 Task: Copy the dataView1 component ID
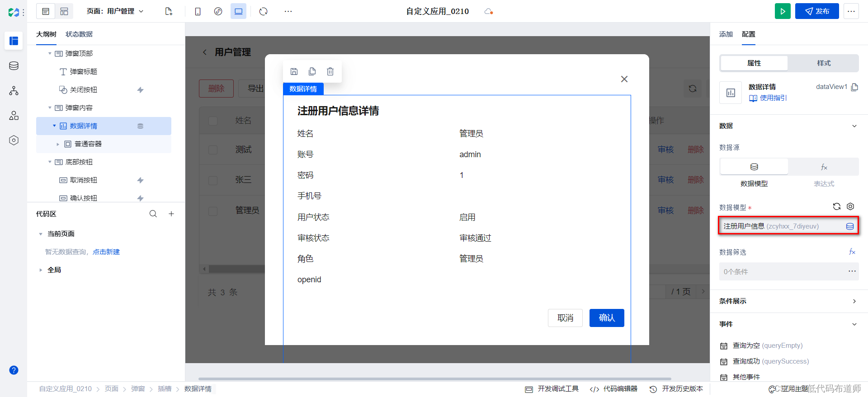(854, 87)
